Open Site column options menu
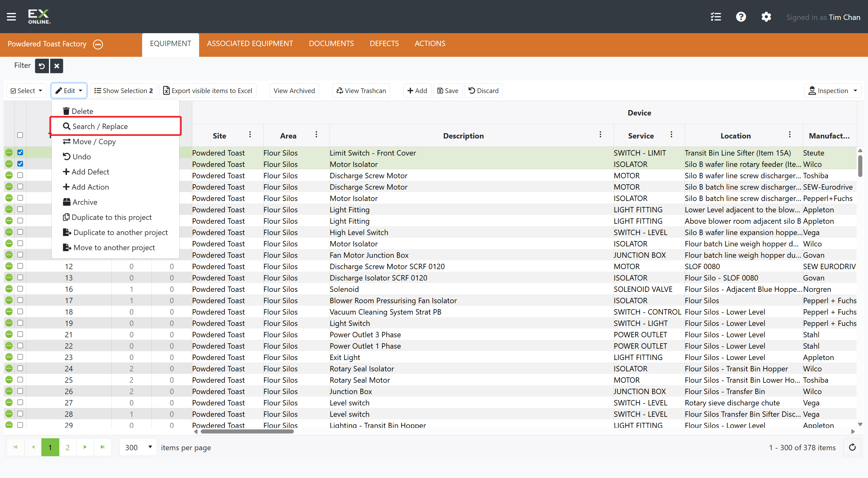Image resolution: width=868 pixels, height=478 pixels. 250,135
